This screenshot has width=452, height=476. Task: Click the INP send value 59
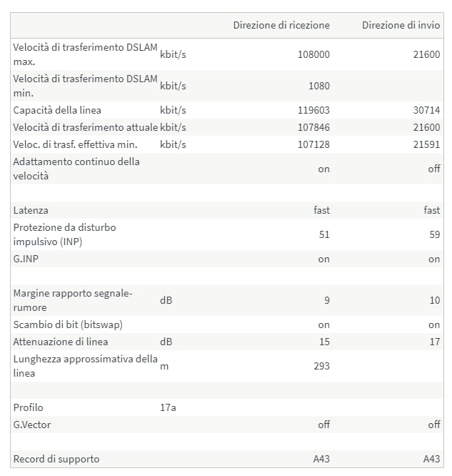click(434, 234)
